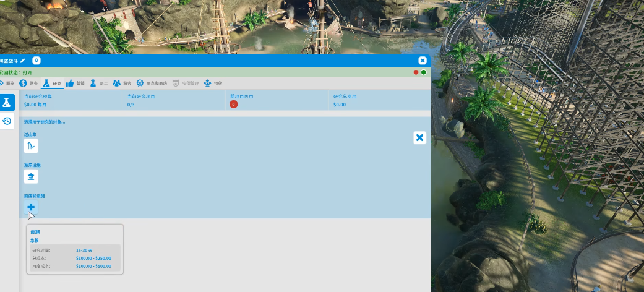644x292 pixels.
Task: Rename the park with the pencil icon
Action: pos(23,61)
